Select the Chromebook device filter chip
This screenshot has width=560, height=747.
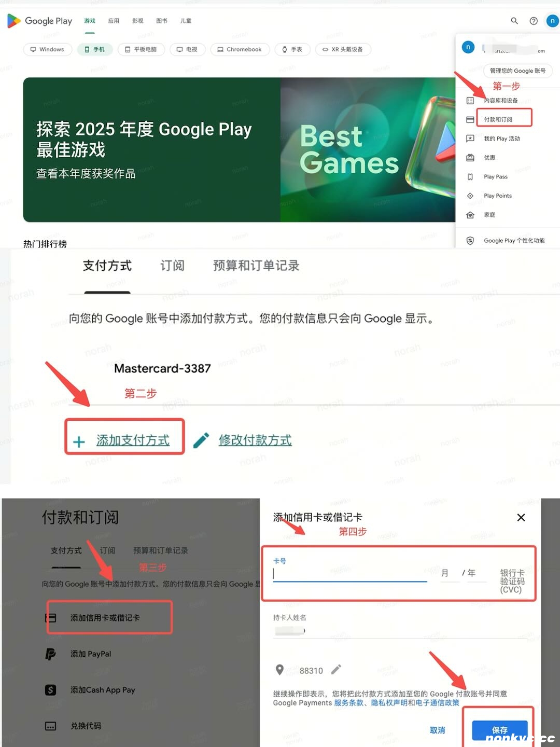coord(240,49)
